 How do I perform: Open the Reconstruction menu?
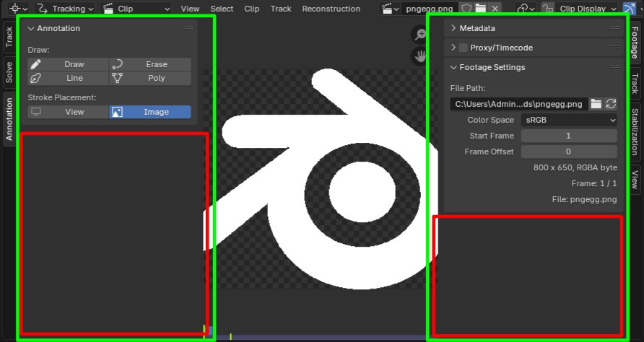tap(331, 9)
